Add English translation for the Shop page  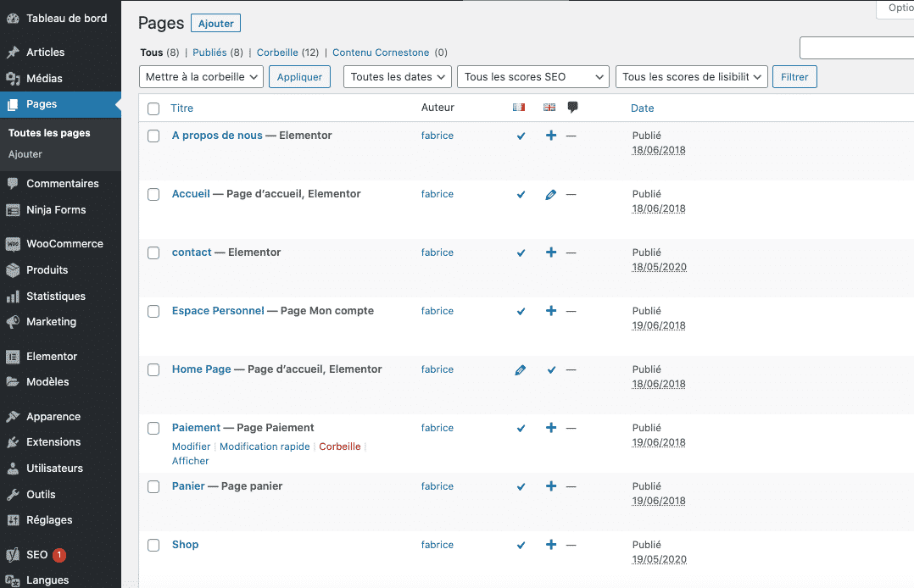[551, 545]
